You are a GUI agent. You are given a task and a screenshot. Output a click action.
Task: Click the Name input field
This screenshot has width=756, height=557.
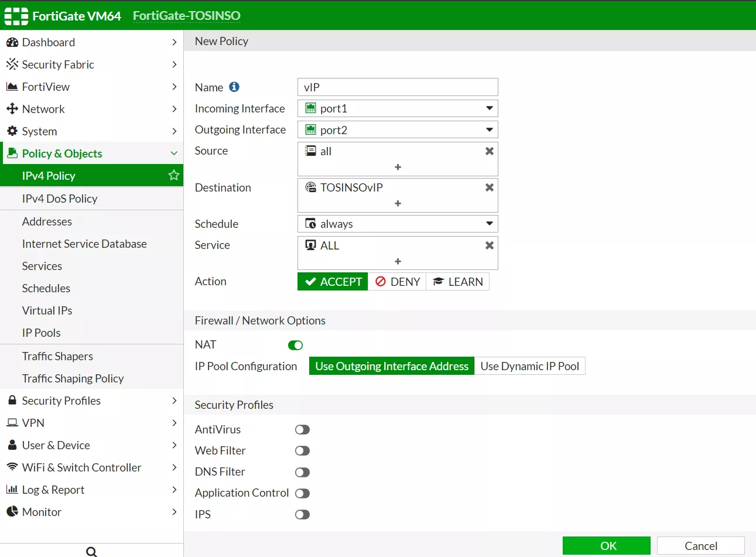[398, 87]
